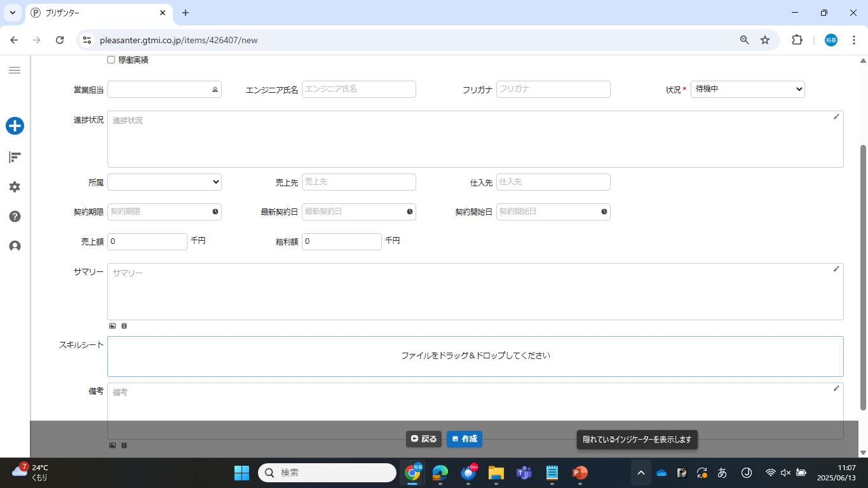This screenshot has height=488, width=868.
Task: Click the blue plus new-item icon
Action: 15,126
